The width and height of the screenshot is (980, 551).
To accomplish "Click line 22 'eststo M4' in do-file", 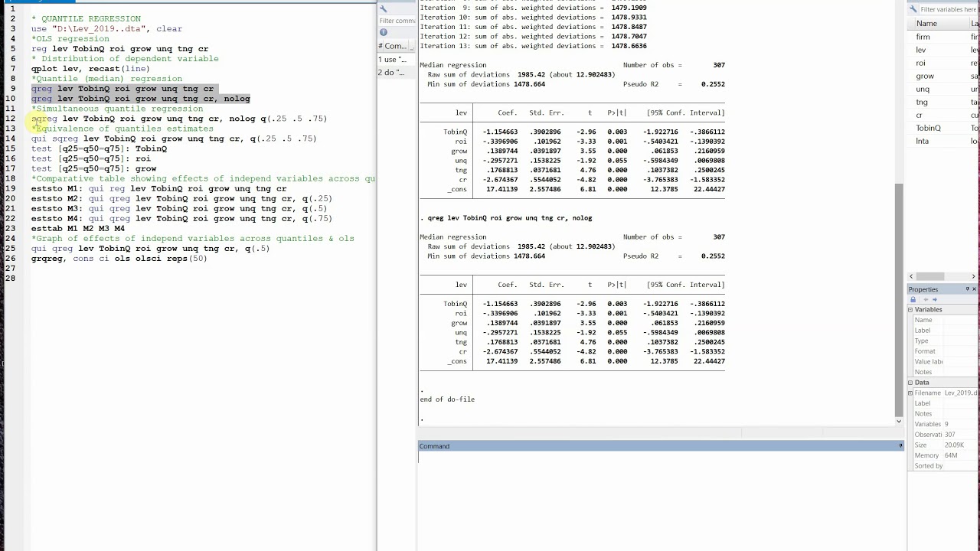I will click(181, 218).
